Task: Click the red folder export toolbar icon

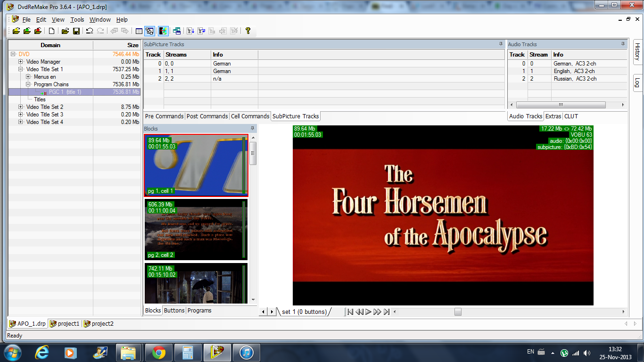Action: (x=38, y=31)
